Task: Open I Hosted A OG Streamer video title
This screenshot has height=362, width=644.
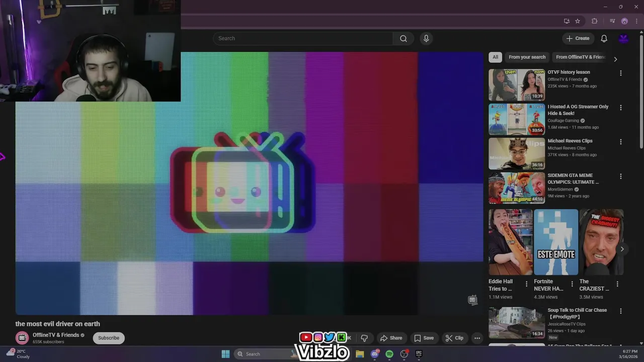Action: pyautogui.click(x=578, y=110)
